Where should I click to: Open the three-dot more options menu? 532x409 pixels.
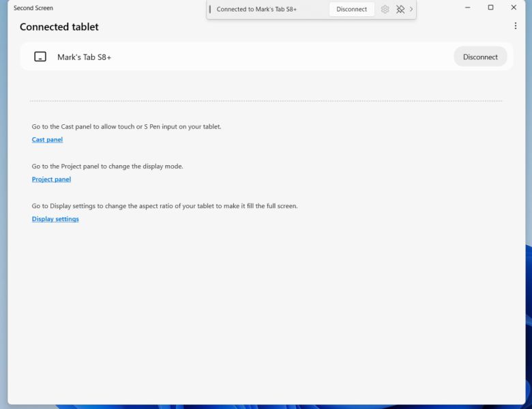click(516, 26)
